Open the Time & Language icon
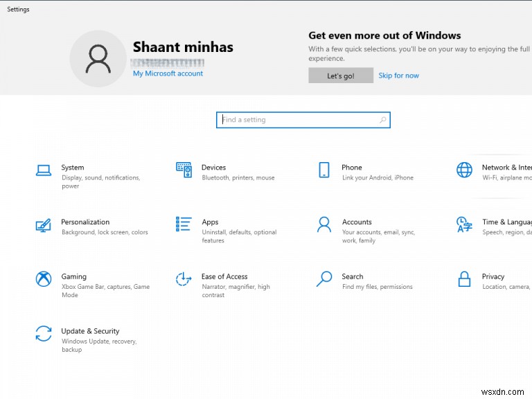 464,224
